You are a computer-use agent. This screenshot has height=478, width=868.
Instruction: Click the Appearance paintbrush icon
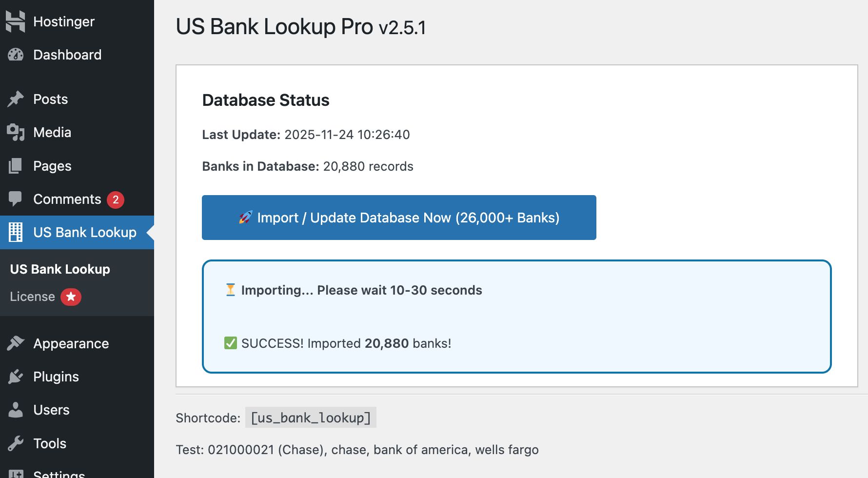[15, 343]
